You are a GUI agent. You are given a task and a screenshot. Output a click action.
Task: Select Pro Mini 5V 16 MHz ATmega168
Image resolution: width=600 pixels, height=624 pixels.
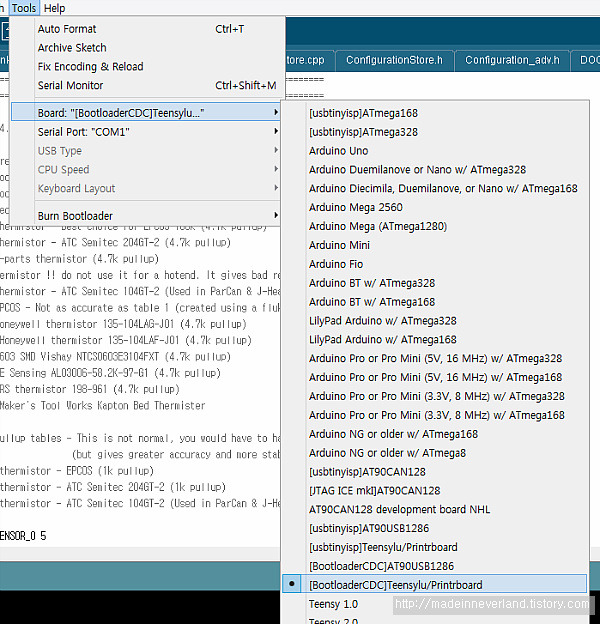[x=434, y=377]
